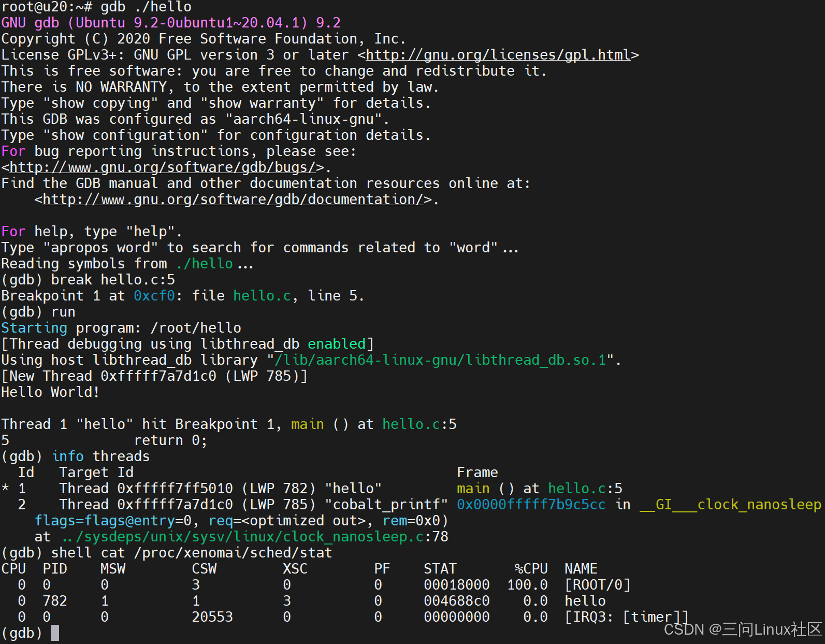Click the 004688c0 STAT value
The width and height of the screenshot is (825, 644).
coord(457,601)
